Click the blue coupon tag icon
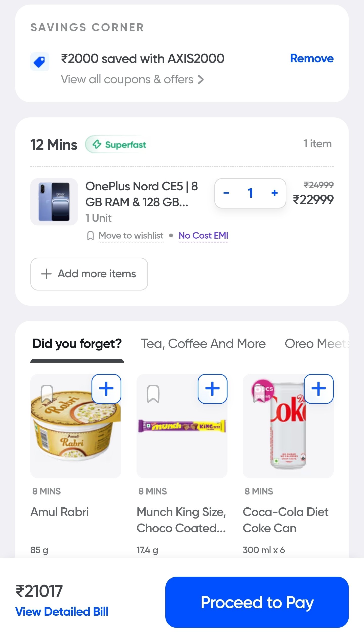 pyautogui.click(x=40, y=61)
